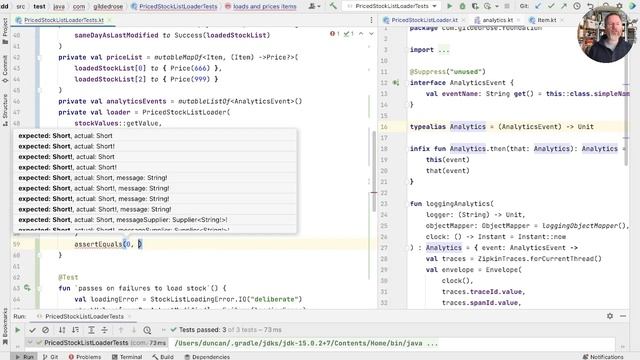Click the run gutter icon beside the 'passes on failures' test
This screenshot has height=360, width=640.
pos(27,288)
